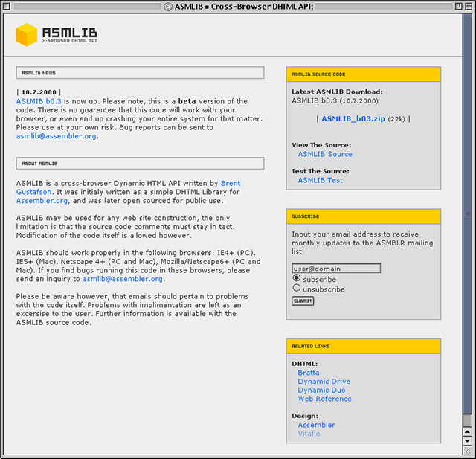Click the window title text ASMLIB = Cross-Browser DHTML API
476x459 pixels.
click(x=244, y=7)
